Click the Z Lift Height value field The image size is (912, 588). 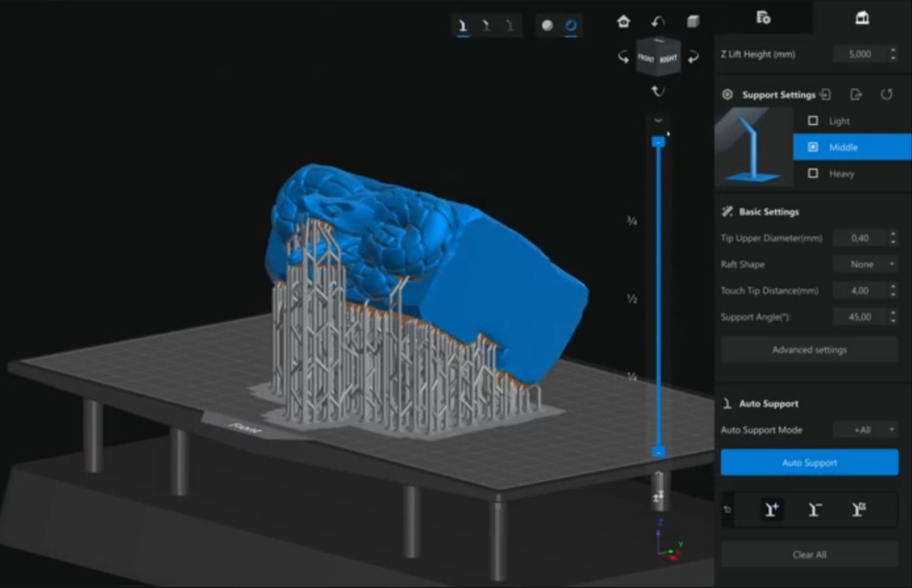coord(859,55)
